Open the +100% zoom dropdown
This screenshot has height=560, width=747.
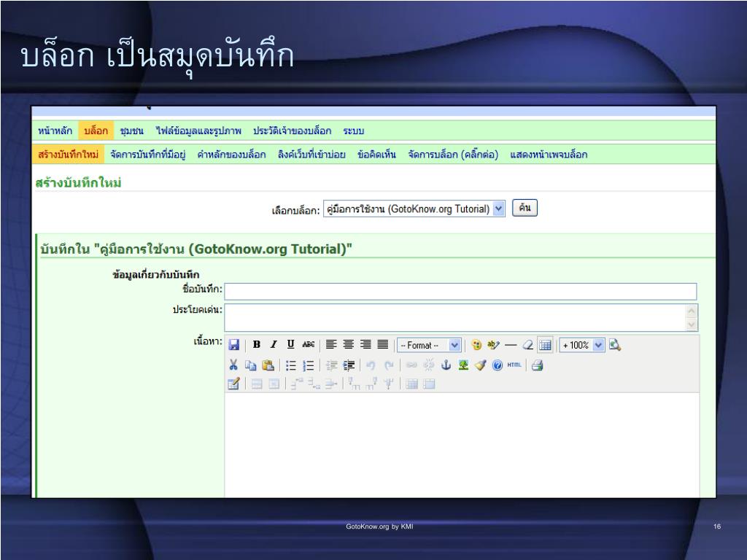coord(582,345)
